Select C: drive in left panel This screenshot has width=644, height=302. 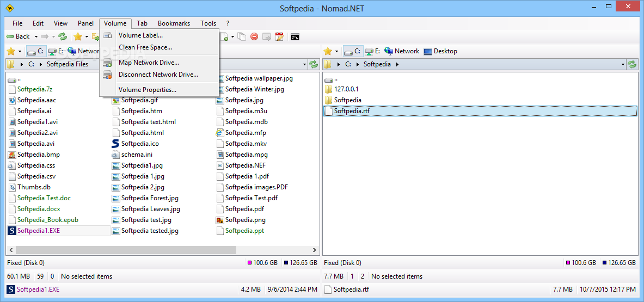(x=36, y=51)
